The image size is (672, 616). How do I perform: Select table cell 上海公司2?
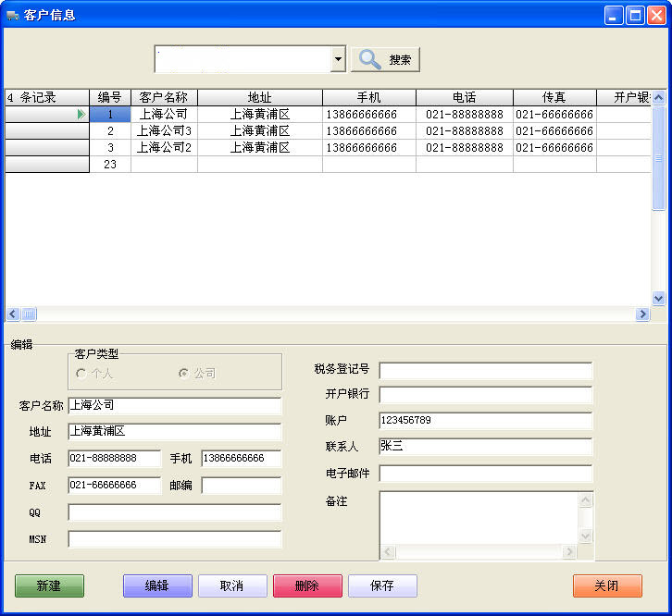point(164,147)
